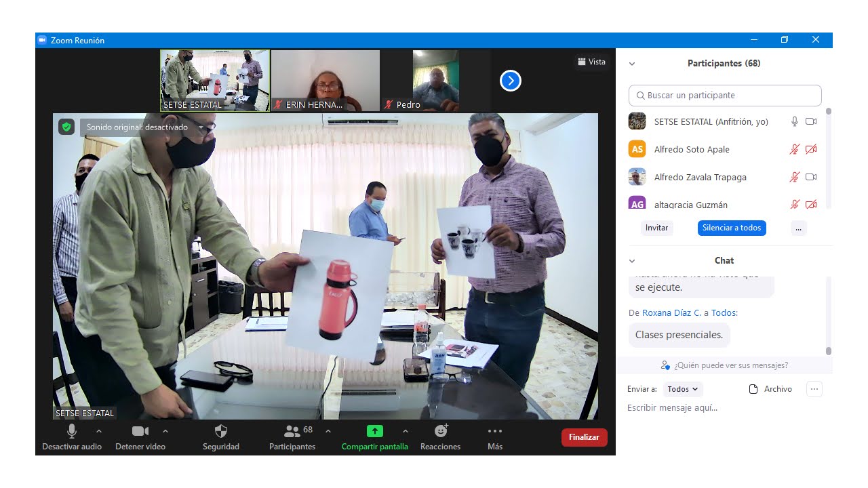Click the Buscar un participante search field

725,96
